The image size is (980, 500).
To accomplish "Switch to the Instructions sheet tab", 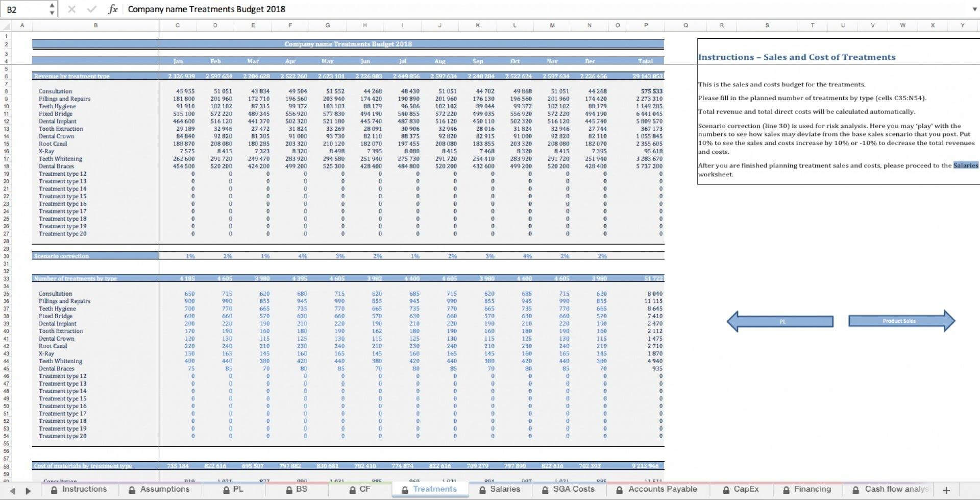I will [x=79, y=489].
